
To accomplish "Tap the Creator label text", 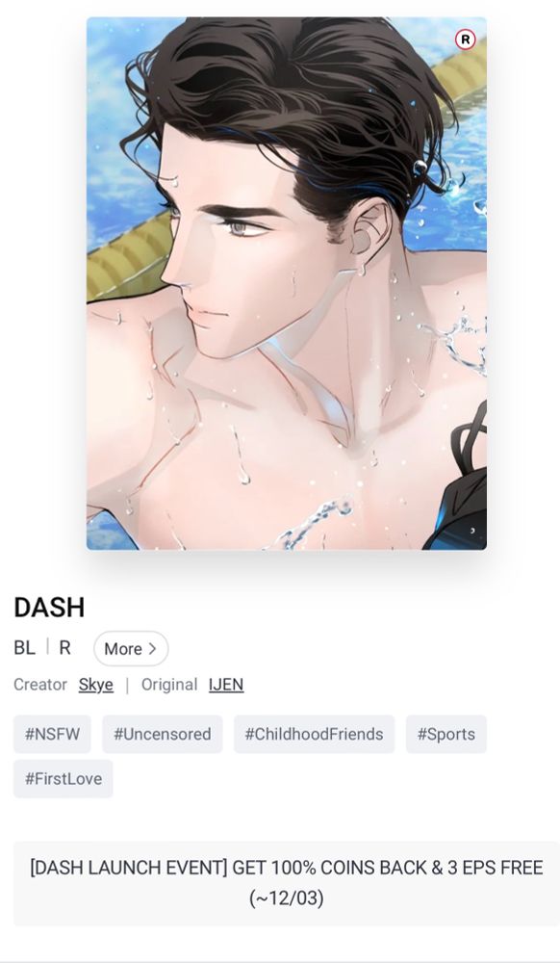I will [40, 685].
